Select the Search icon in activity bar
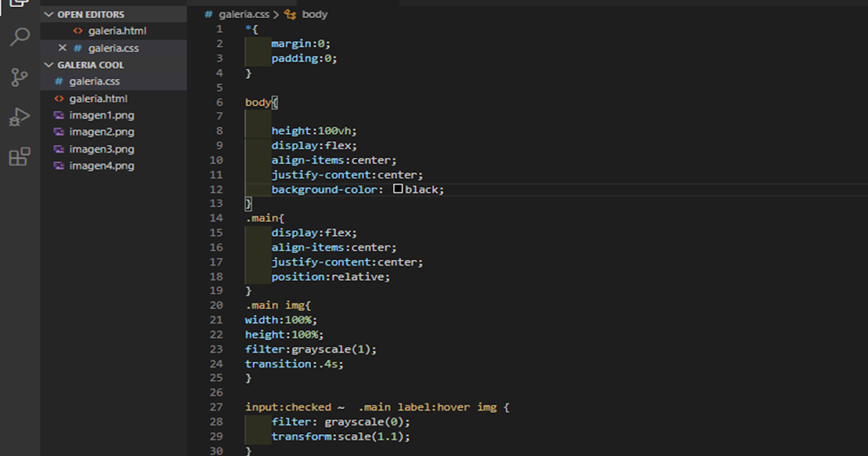 click(20, 36)
